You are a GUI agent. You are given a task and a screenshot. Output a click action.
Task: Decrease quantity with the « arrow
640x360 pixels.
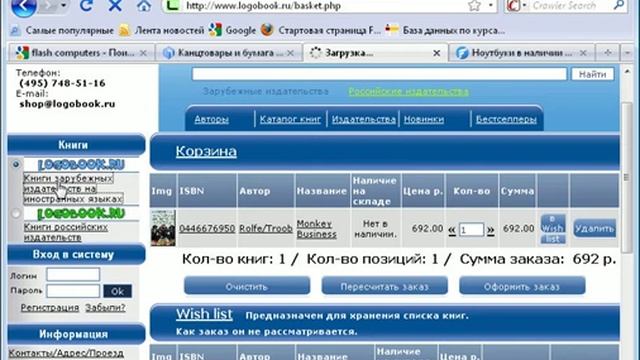[452, 230]
